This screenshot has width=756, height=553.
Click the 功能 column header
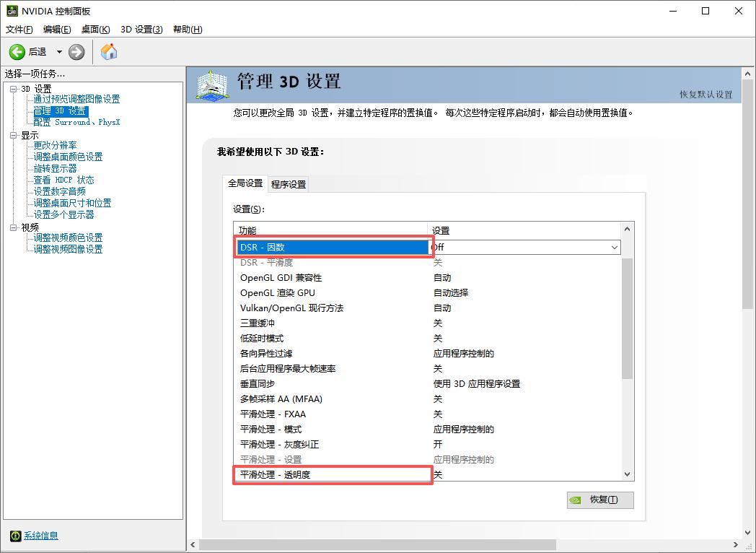pos(330,230)
